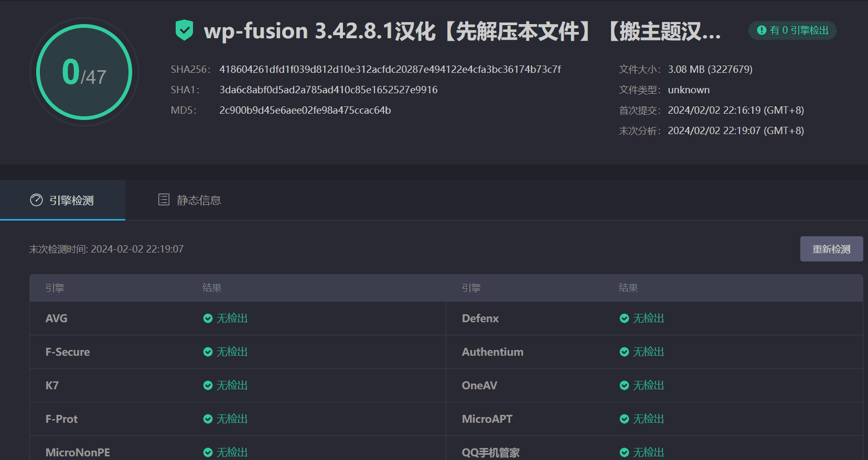The height and width of the screenshot is (460, 868).
Task: Click last analysis time in file info
Action: coord(736,130)
